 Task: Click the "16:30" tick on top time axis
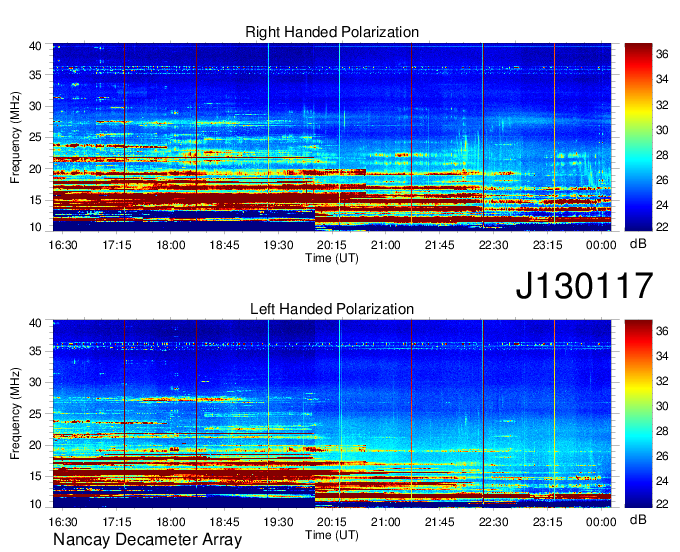click(63, 245)
